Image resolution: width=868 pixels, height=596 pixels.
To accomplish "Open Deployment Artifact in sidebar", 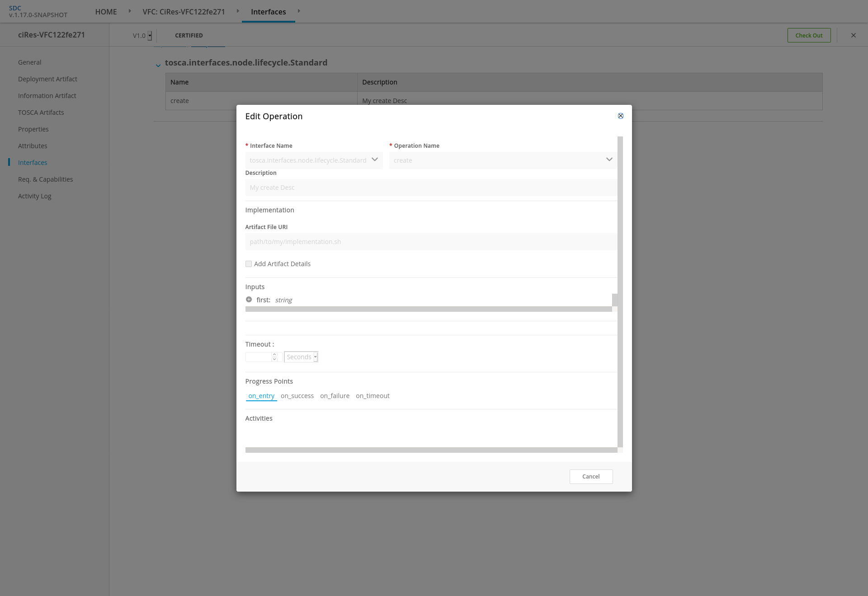I will tap(47, 79).
